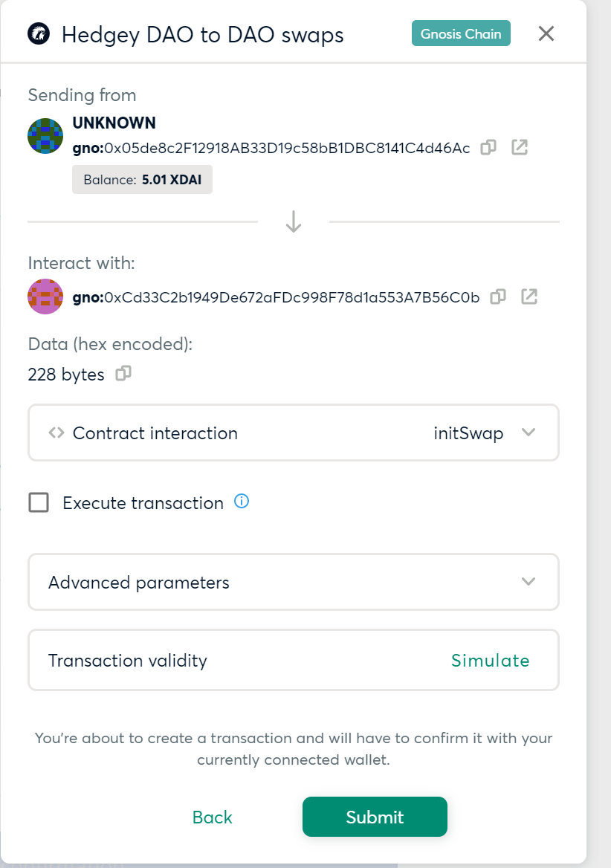Click the Execute transaction info icon
Screen dimensions: 611x868
pyautogui.click(x=242, y=501)
